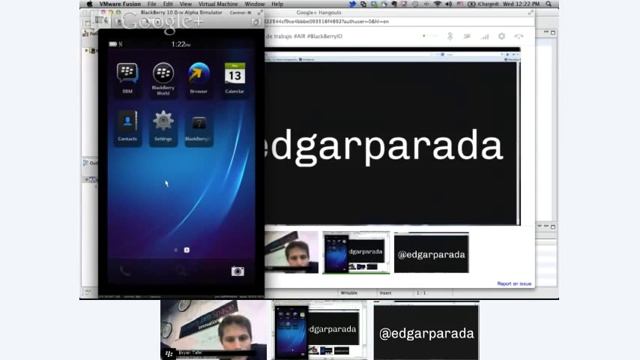Launch BlackBerry World on the simulator
The width and height of the screenshot is (640, 360).
click(163, 79)
